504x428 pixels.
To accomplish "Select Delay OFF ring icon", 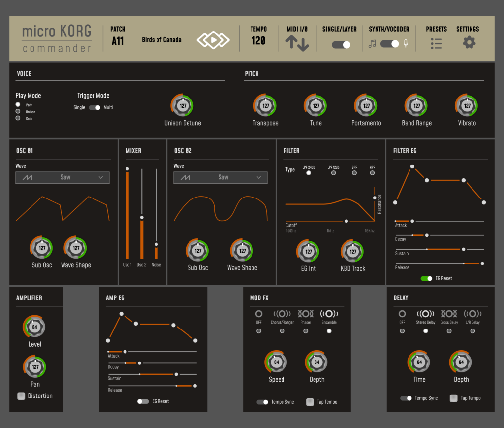I will (402, 314).
